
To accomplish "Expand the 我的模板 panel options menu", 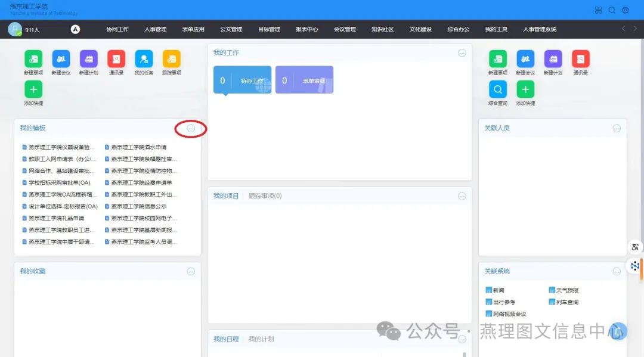I will click(191, 128).
